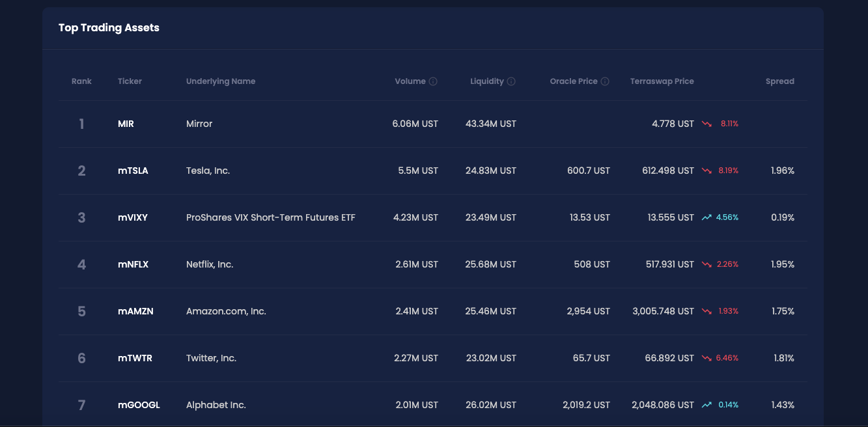
Task: Click the 1.43% spread value
Action: 783,405
